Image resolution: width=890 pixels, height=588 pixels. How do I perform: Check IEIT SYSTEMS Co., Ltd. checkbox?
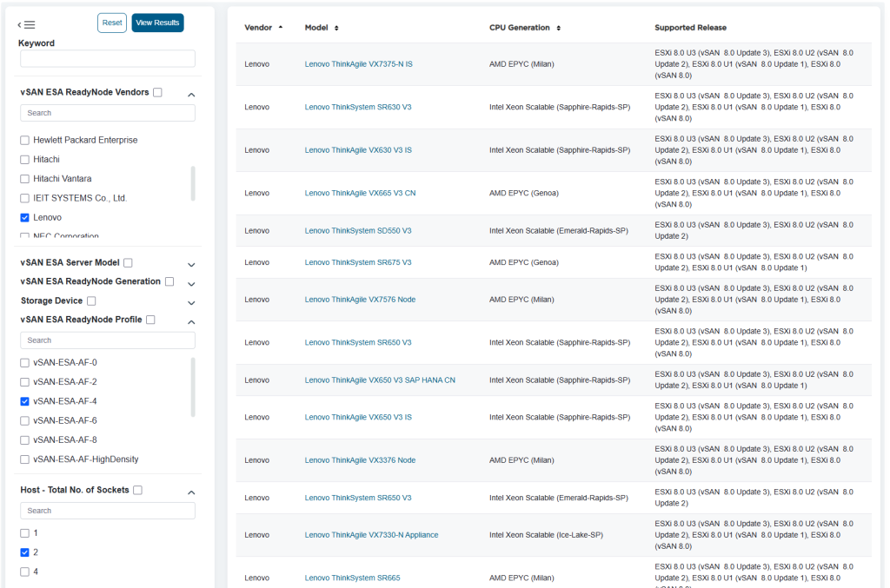pos(24,198)
